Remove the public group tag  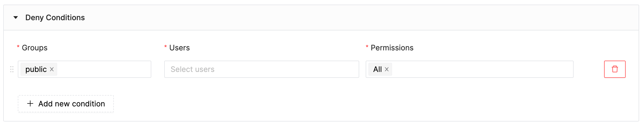pos(52,69)
